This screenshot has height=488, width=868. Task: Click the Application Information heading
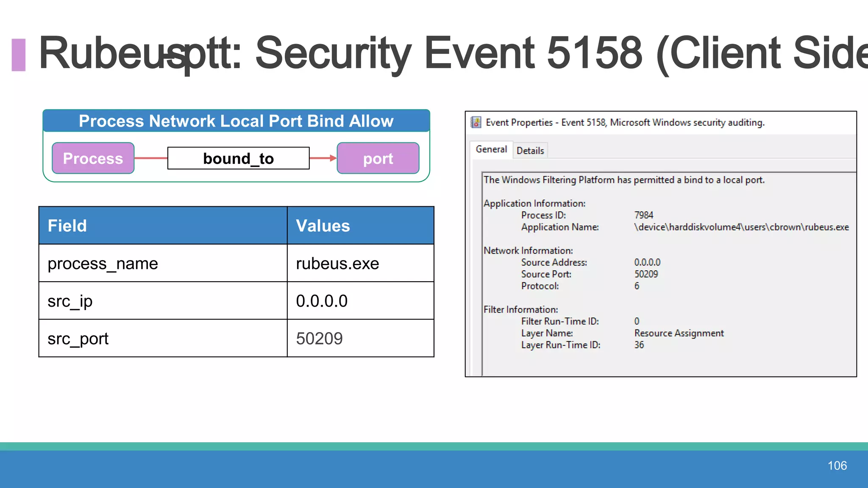point(534,203)
